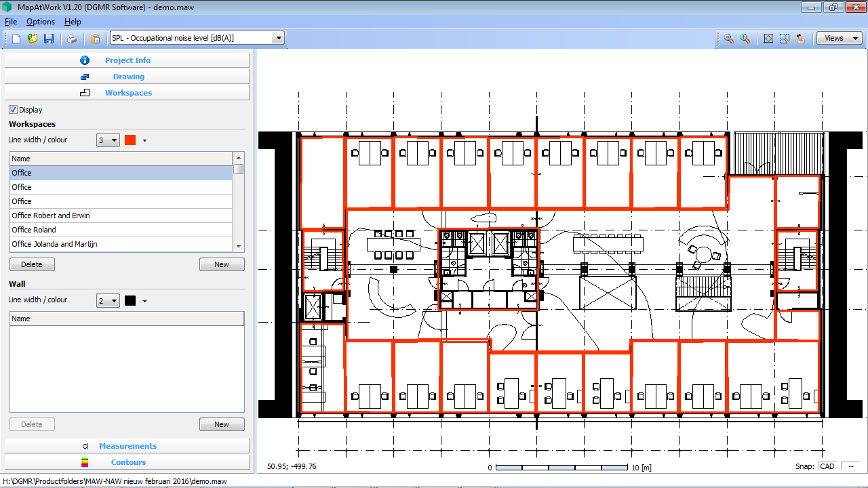Viewport: 868px width, 488px height.
Task: Zoom out using the minus magnifier icon
Action: tap(729, 39)
